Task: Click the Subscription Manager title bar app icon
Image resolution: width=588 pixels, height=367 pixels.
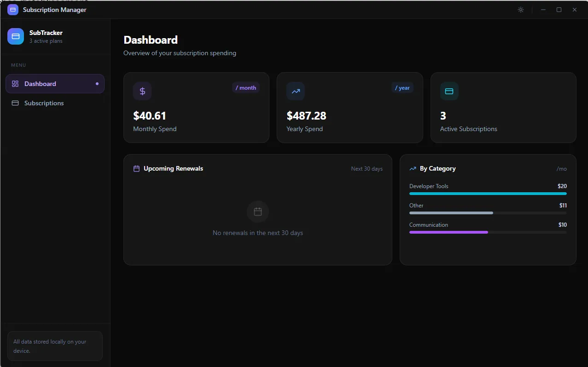Action: (13, 10)
